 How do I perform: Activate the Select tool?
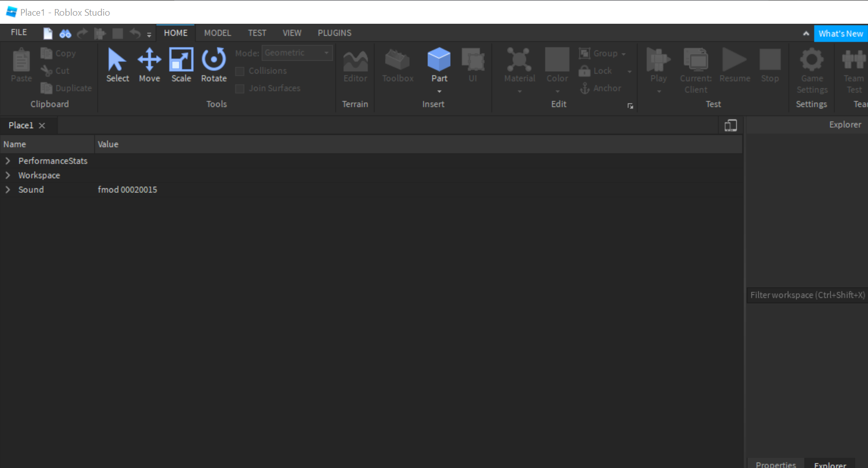pyautogui.click(x=118, y=65)
